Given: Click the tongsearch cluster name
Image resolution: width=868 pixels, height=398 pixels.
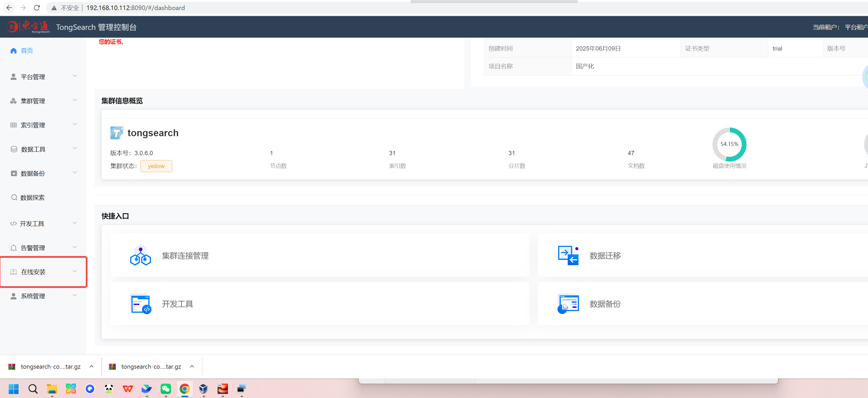Looking at the screenshot, I should click(x=153, y=133).
